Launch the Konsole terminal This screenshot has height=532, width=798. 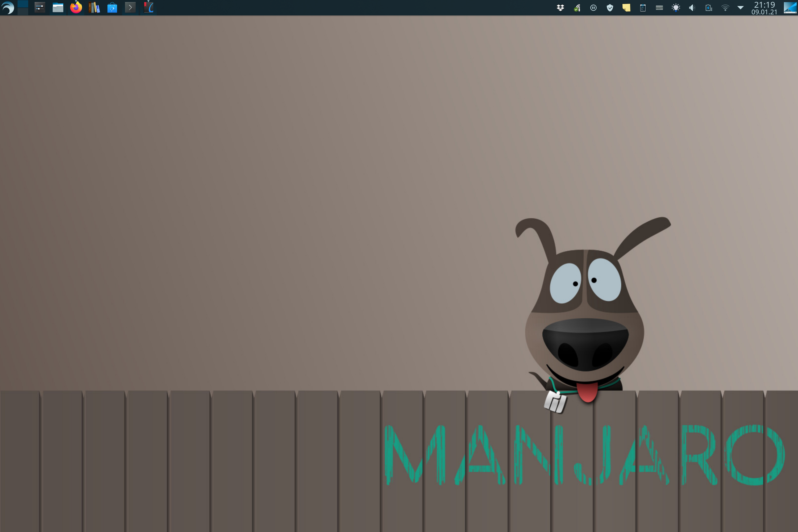130,7
